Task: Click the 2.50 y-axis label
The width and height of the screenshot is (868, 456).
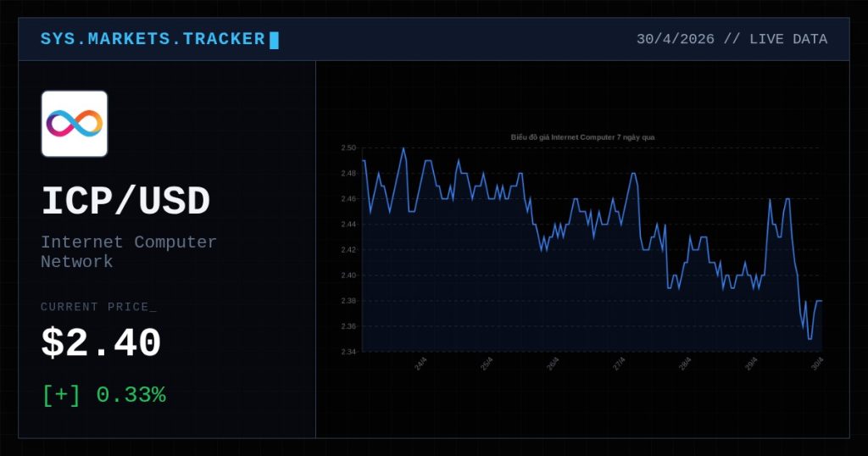Action: [x=348, y=147]
